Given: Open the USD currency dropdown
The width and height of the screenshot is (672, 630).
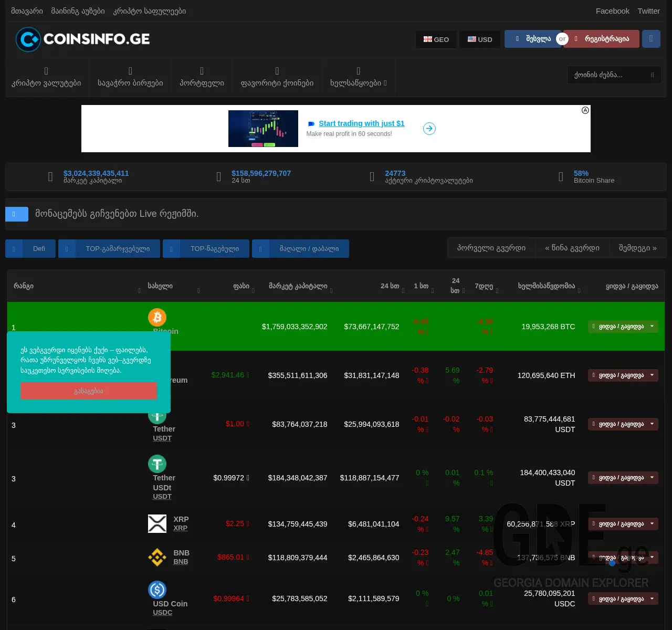Looking at the screenshot, I should point(479,39).
